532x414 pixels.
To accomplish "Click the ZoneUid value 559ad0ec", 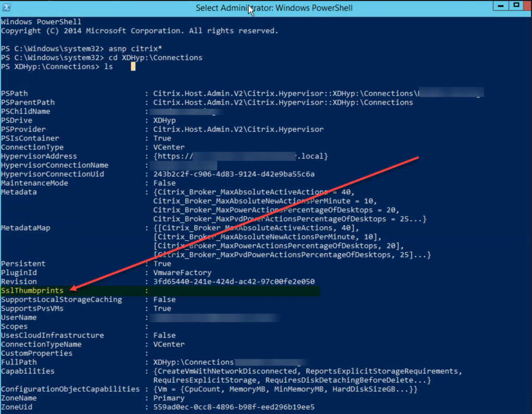I will coord(233,407).
